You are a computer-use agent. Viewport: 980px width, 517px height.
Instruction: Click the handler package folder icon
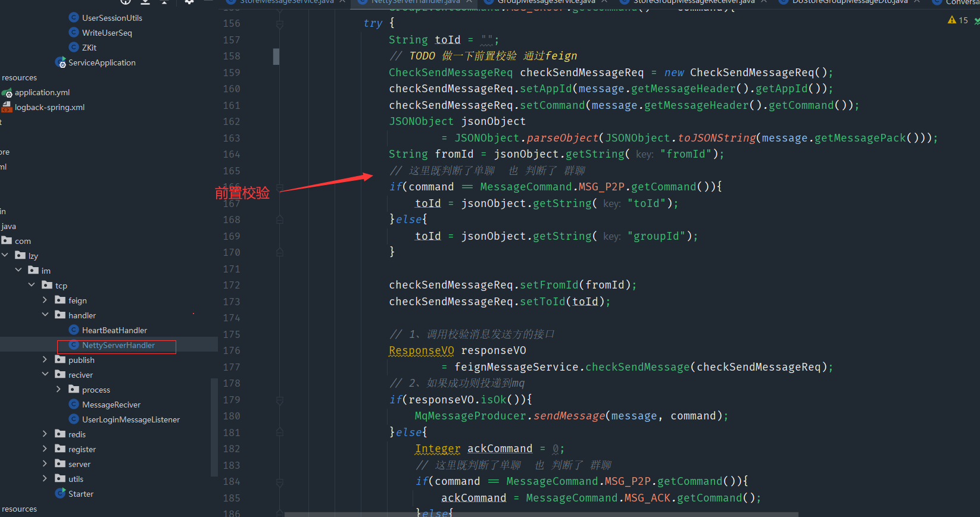click(x=60, y=315)
